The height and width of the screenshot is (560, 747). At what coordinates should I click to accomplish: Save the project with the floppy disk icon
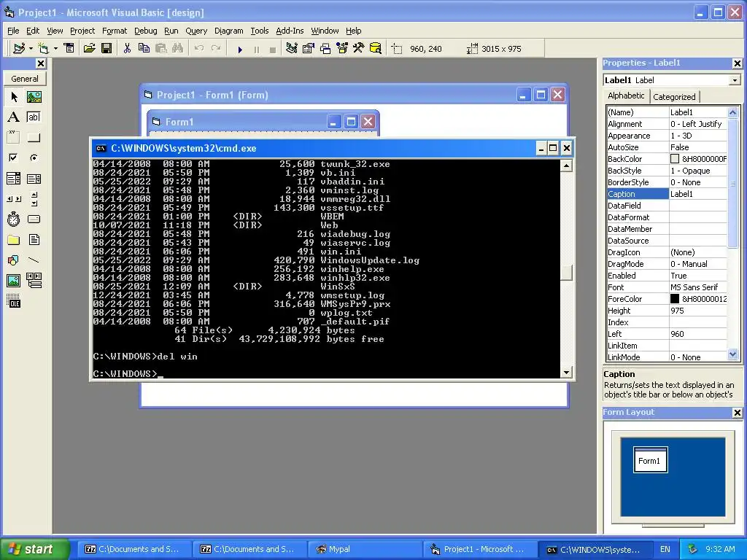[x=107, y=49]
